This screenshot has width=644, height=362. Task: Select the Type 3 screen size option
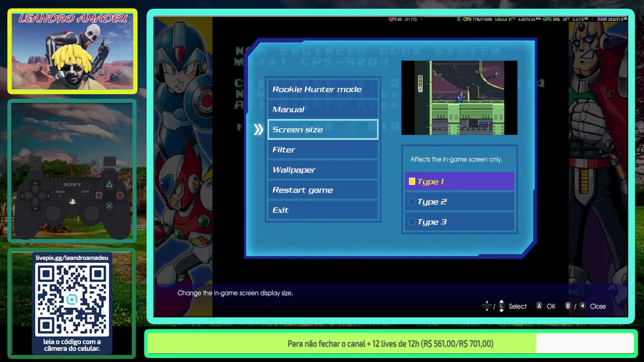coord(459,222)
